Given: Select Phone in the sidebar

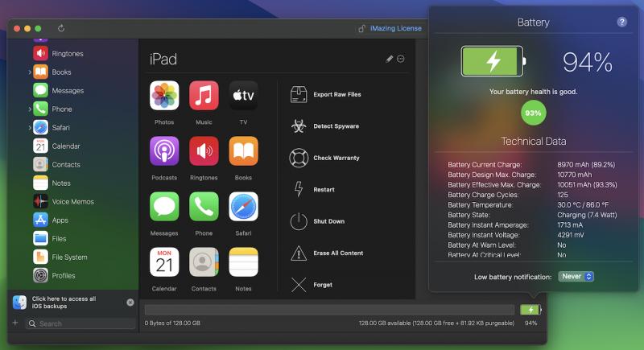Looking at the screenshot, I should point(52,109).
